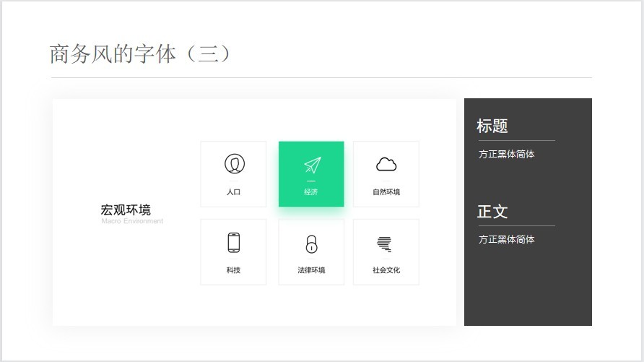
Task: Click the 宏观环境 heading
Action: 126,210
